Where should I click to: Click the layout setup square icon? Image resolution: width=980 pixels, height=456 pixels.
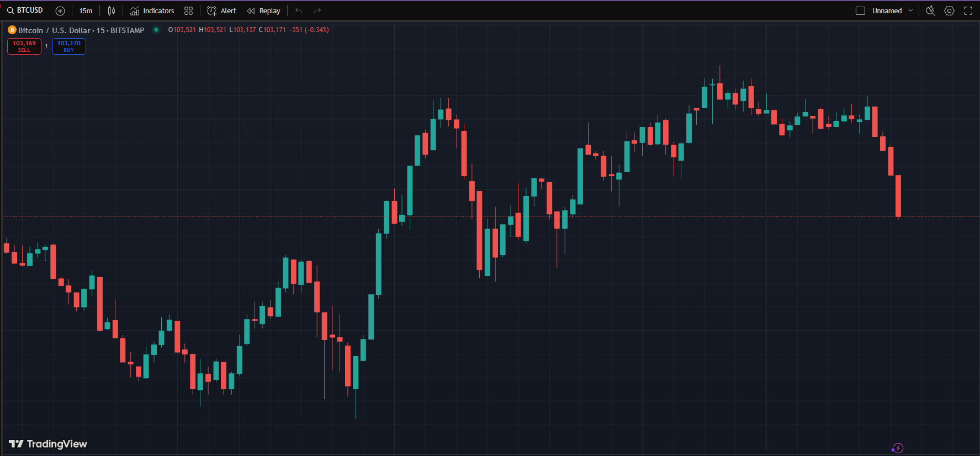(860, 11)
